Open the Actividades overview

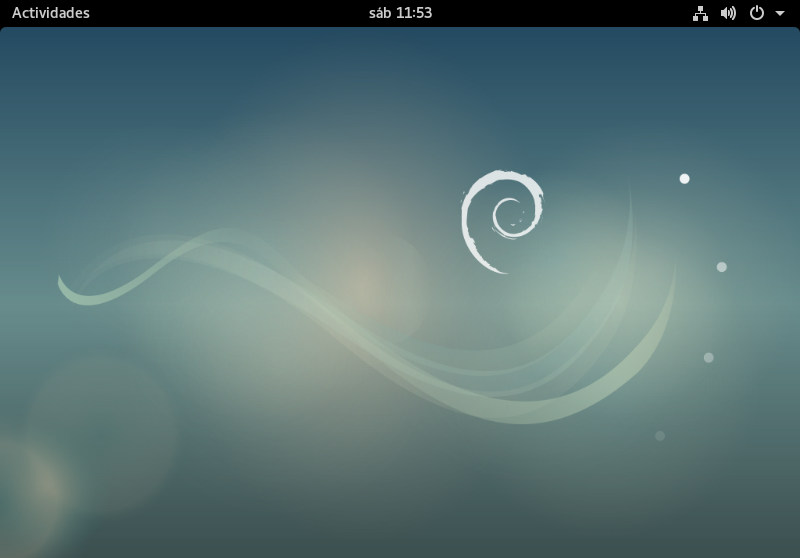[x=51, y=13]
